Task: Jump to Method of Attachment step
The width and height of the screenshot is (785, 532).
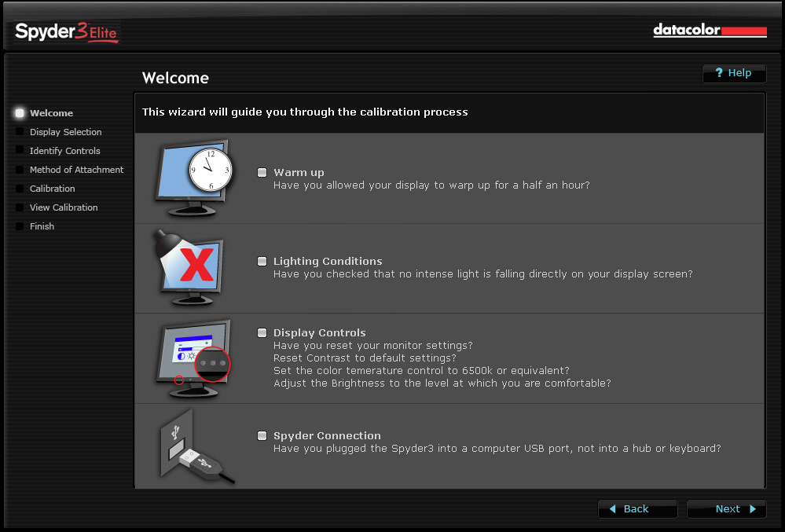Action: (76, 170)
